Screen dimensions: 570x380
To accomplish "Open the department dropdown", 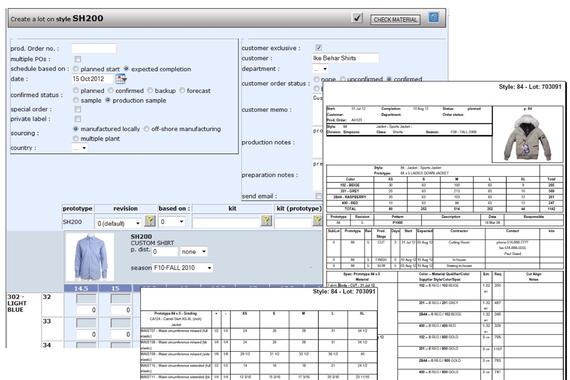I will [320, 69].
